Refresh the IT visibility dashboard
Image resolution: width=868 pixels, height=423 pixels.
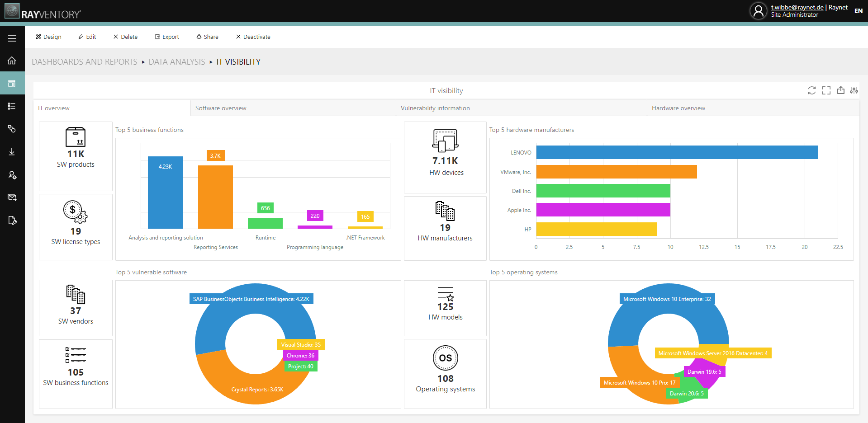coord(811,90)
